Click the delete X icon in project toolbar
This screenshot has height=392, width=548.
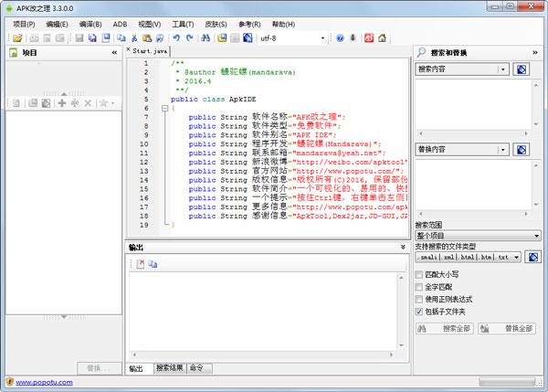[88, 103]
